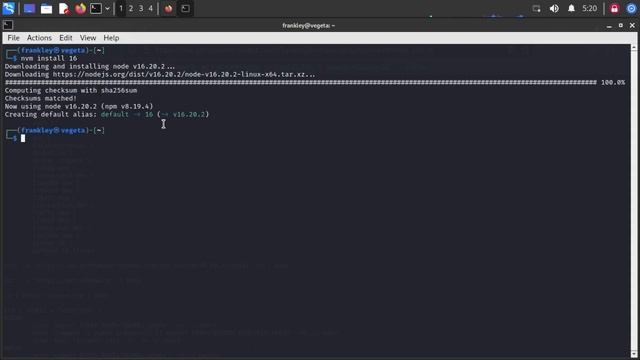Open the Kali applications menu icon
Viewport: 640px width, 360px height.
point(9,8)
